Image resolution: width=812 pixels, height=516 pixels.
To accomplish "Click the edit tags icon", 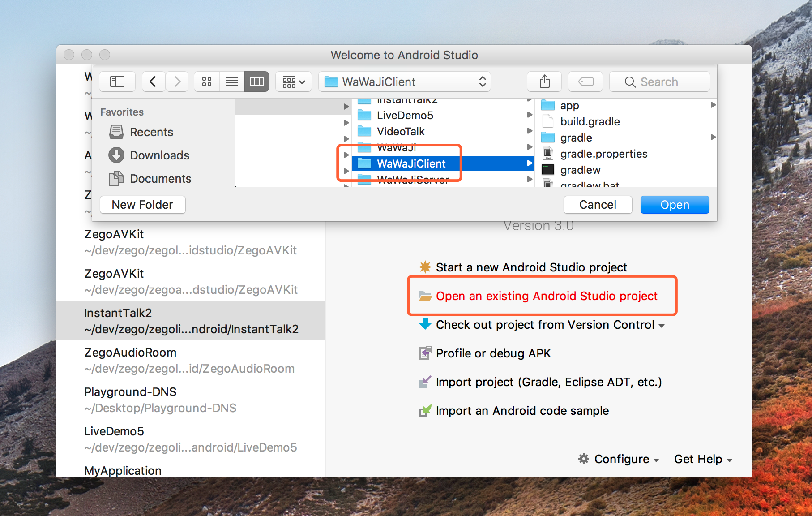I will pos(585,82).
